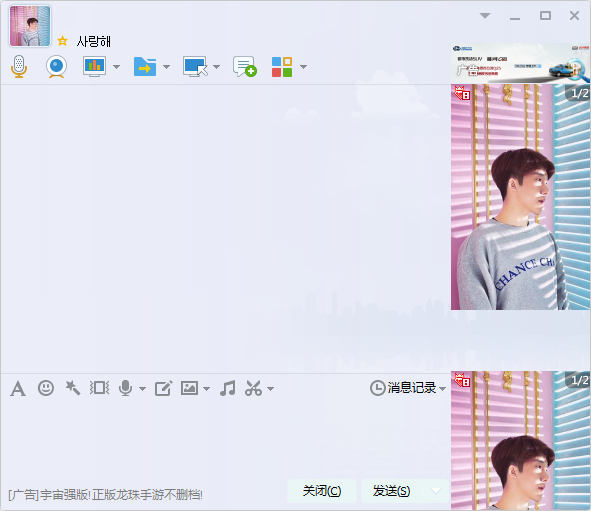Send a window shake nudge
Viewport: 591px width, 511px height.
pyautogui.click(x=100, y=388)
